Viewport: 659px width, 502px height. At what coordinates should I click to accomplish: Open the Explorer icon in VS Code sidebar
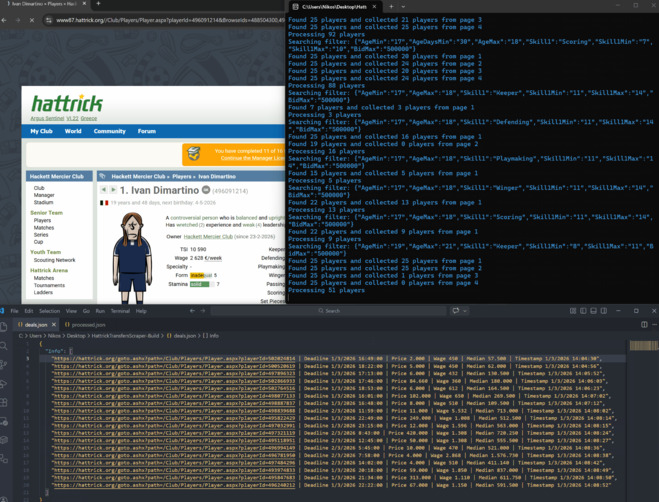point(3,327)
